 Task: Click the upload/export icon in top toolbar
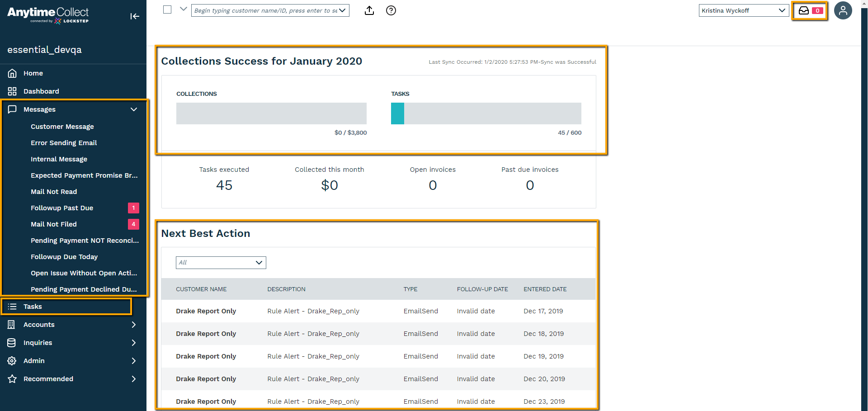(369, 10)
